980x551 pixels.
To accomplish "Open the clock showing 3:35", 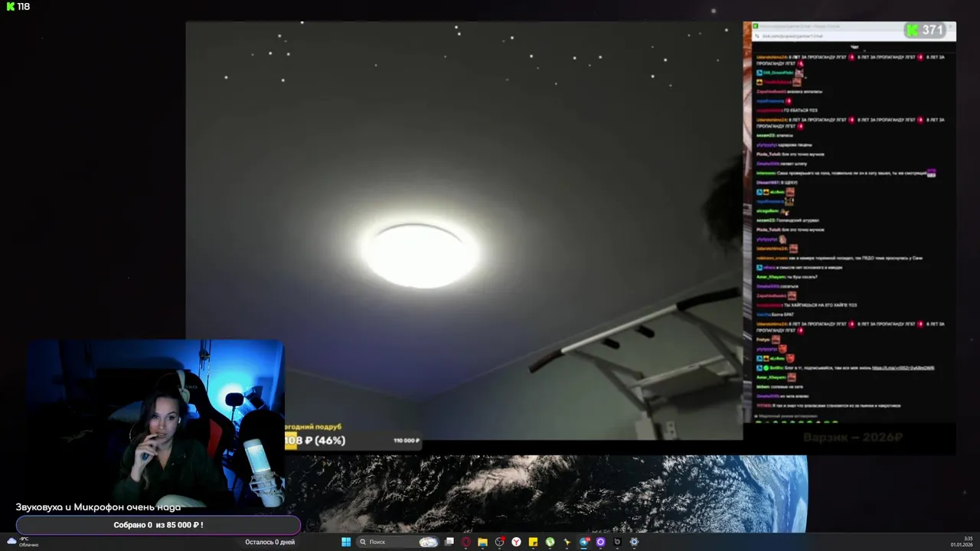I will point(962,542).
